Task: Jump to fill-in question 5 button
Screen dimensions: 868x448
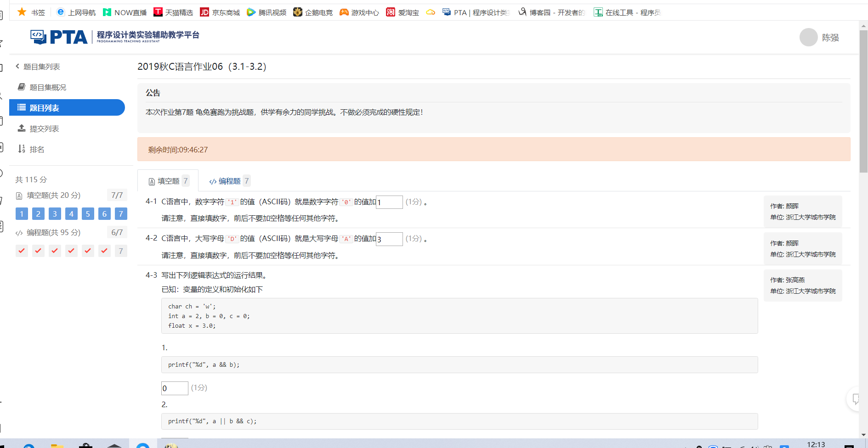Action: (88, 214)
